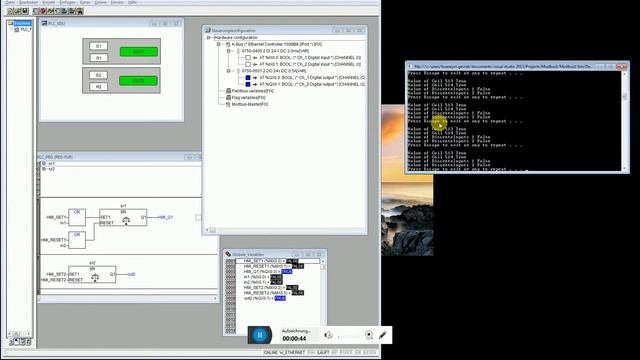Click the S1 button in PLC_VISU
The image size is (640, 360).
pyautogui.click(x=98, y=46)
